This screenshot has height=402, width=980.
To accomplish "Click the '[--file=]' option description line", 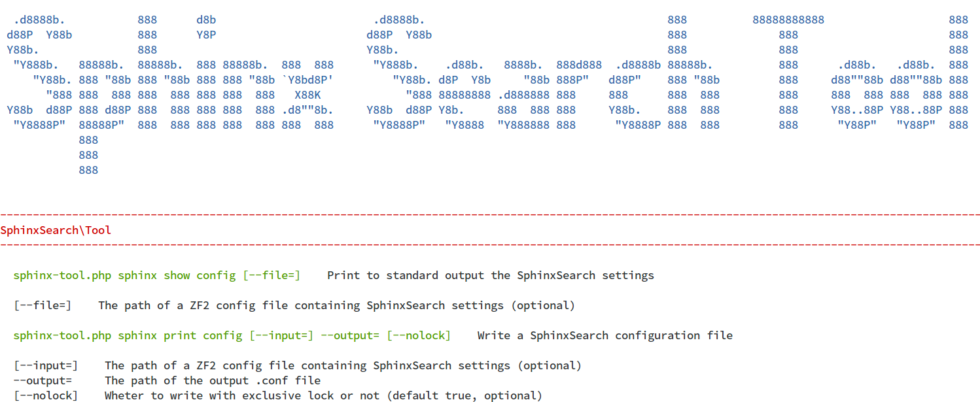I will coord(294,305).
